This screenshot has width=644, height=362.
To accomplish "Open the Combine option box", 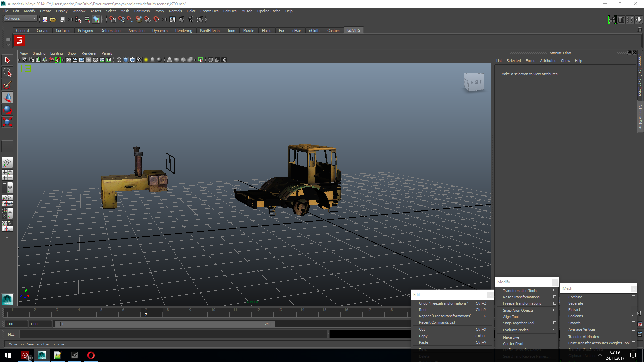I will [x=633, y=297].
